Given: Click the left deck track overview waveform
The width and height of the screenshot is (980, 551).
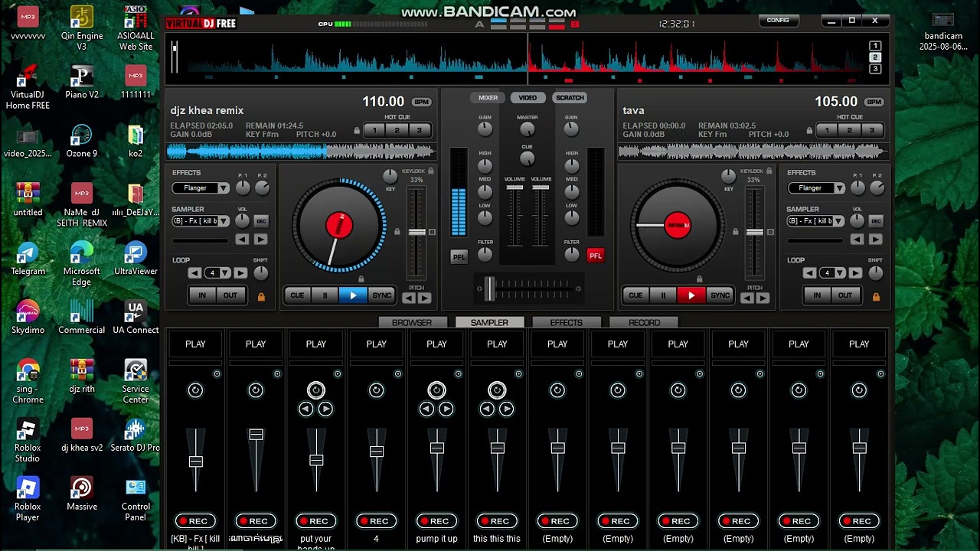Looking at the screenshot, I should [x=301, y=151].
